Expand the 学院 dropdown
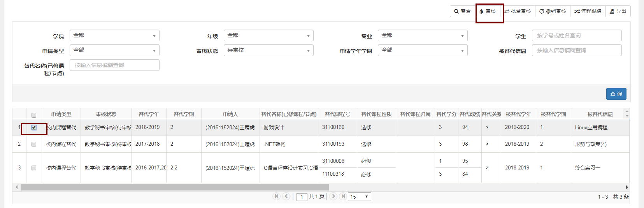The width and height of the screenshot is (644, 208). point(114,35)
